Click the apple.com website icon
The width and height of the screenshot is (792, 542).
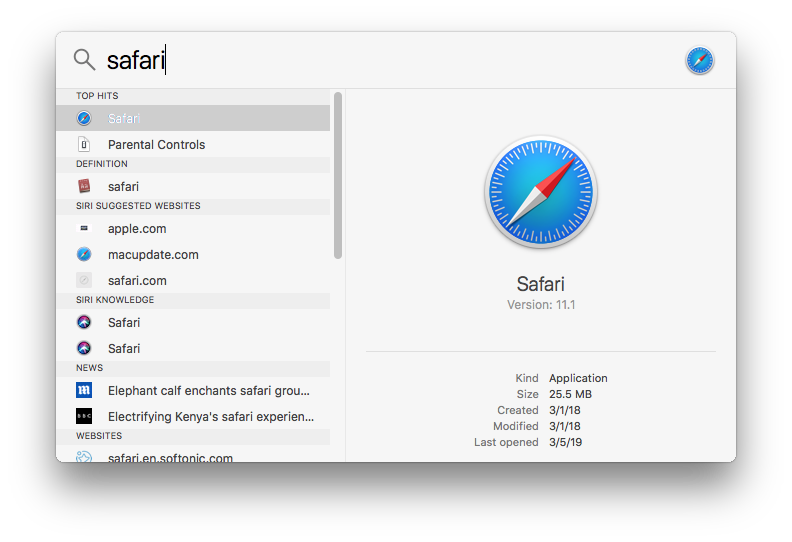point(84,229)
